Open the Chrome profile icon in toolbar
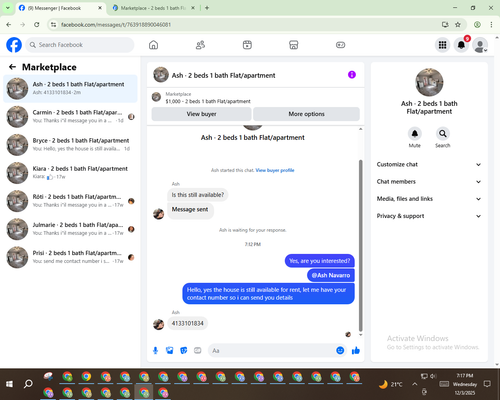Image resolution: width=500 pixels, height=400 pixels. coord(477,24)
